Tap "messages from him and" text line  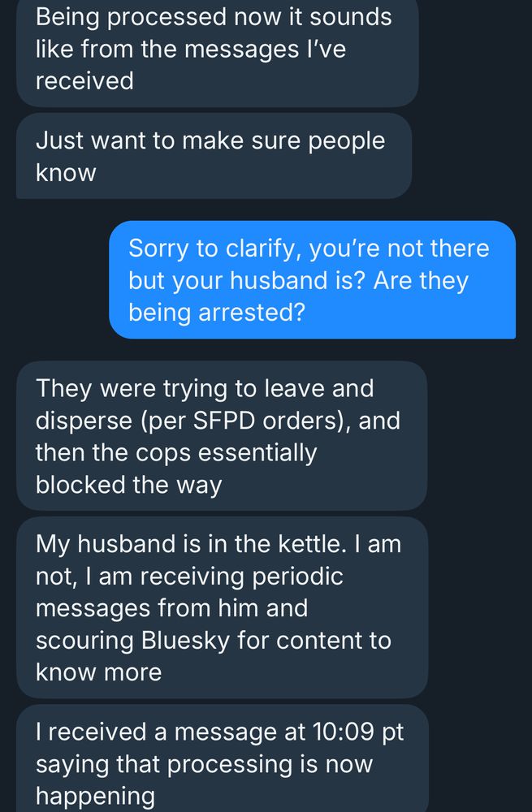(171, 607)
